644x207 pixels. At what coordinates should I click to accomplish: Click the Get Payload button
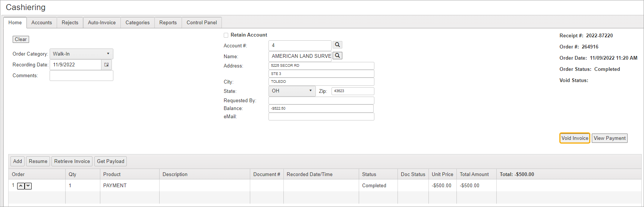[110, 161]
